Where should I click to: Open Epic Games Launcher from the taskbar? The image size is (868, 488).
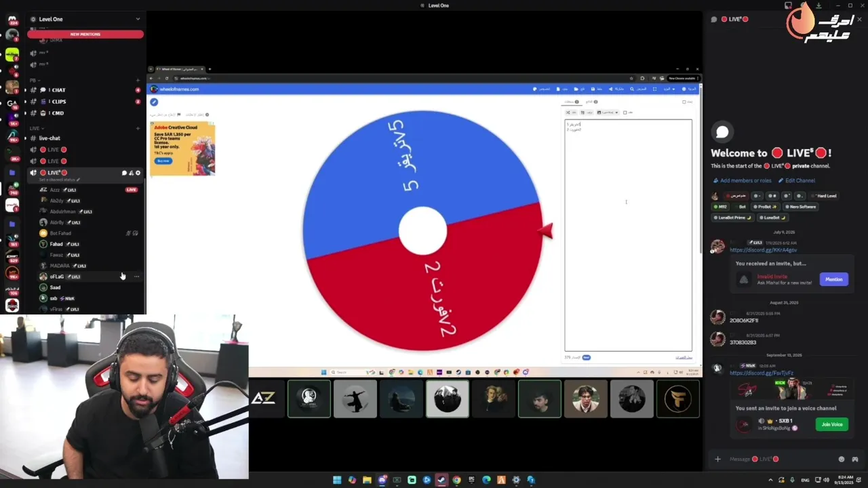click(471, 480)
